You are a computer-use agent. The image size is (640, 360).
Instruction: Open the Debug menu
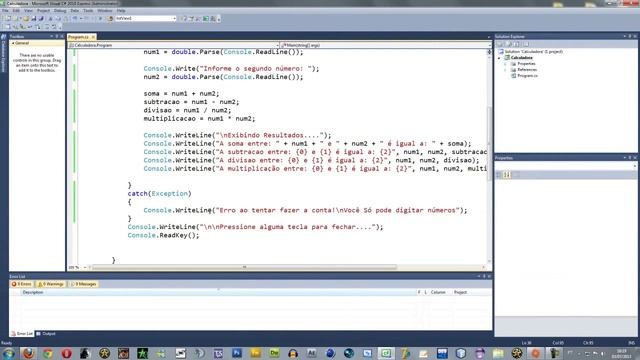click(x=60, y=11)
